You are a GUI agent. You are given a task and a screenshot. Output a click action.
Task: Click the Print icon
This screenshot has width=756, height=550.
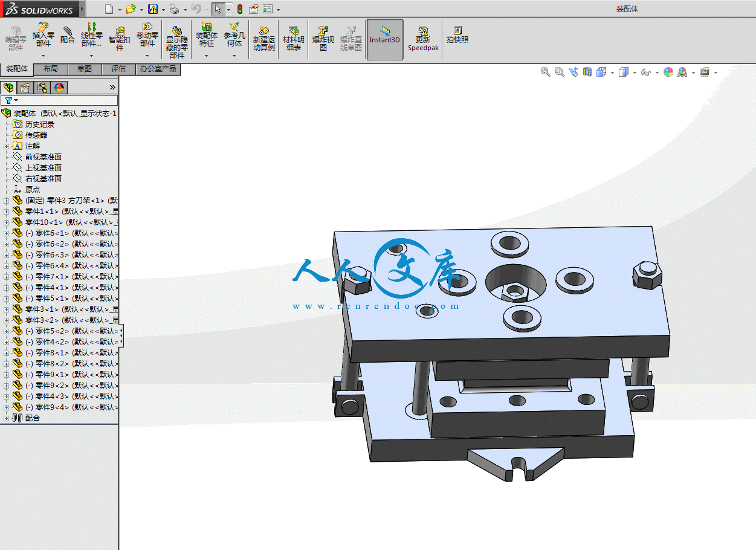pos(174,9)
